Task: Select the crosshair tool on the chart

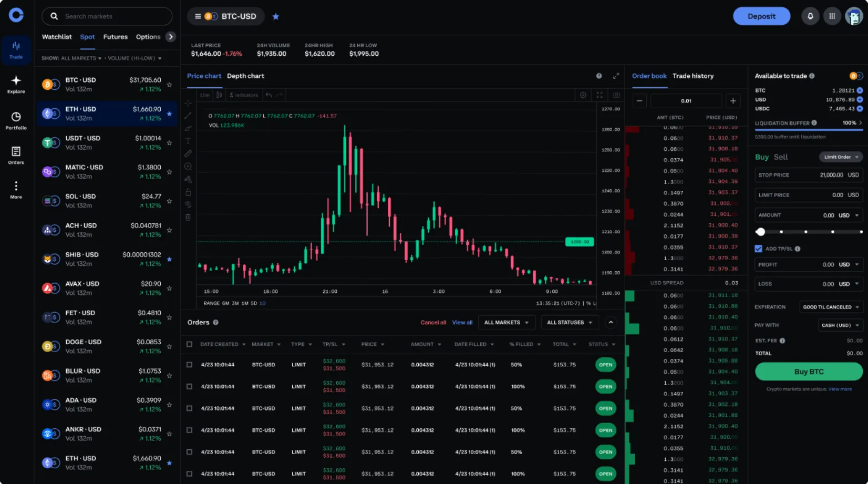Action: (188, 104)
